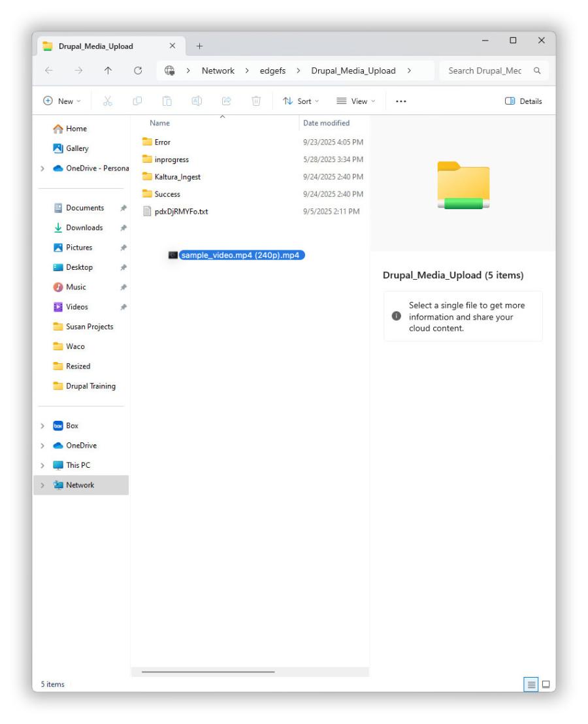Close the Drupal_Media_Upload tab
Viewport: 588px width, 724px height.
(x=172, y=46)
